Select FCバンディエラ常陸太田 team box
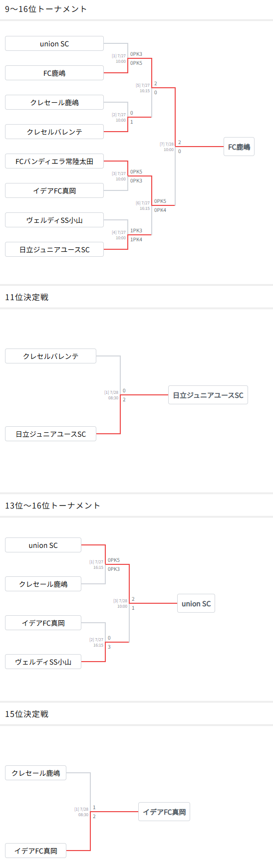The width and height of the screenshot is (273, 868). pos(54,161)
